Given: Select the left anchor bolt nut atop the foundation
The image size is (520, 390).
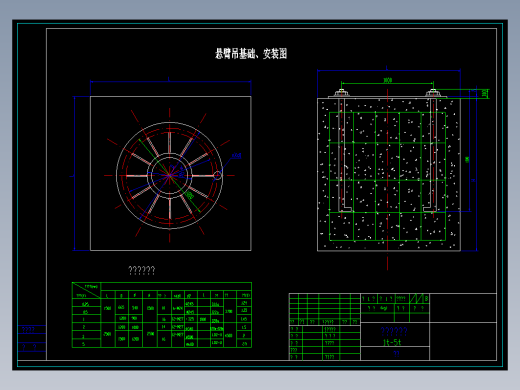Looking at the screenshot, I should point(341,92).
